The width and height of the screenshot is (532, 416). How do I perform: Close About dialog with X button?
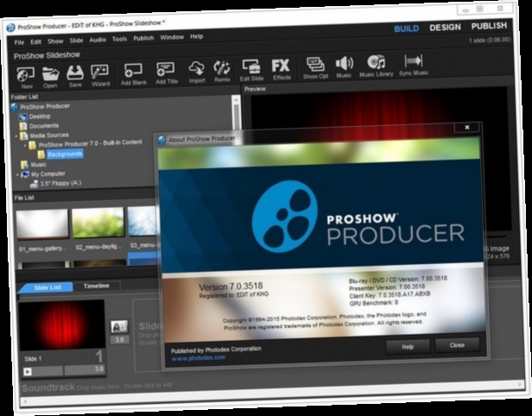(467, 127)
